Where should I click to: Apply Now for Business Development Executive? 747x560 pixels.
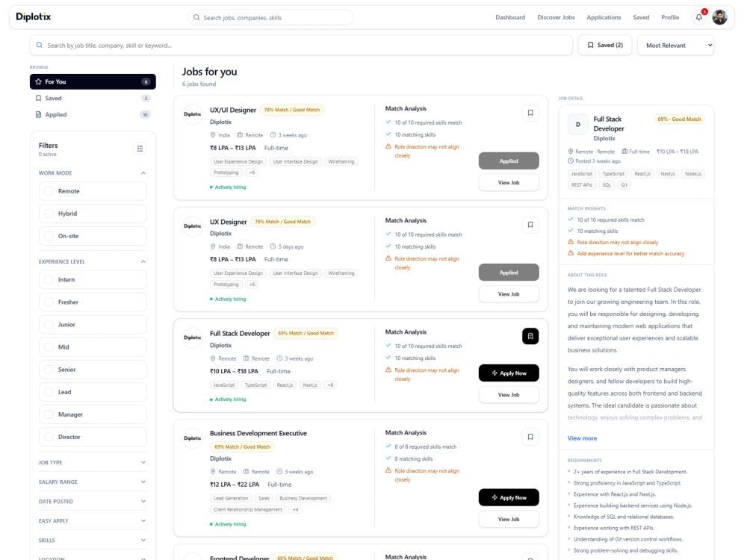(509, 497)
